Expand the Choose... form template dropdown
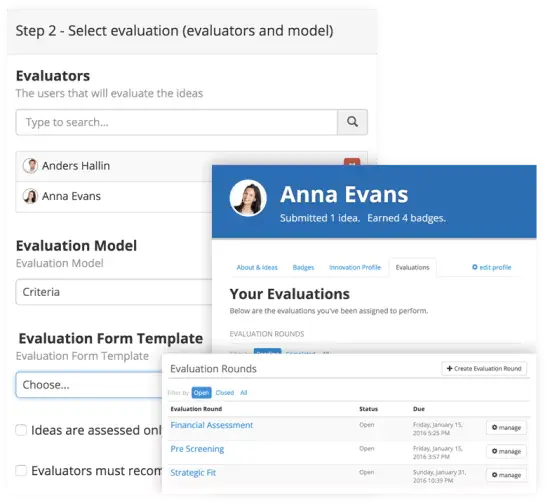Viewport: 547px width, 503px height. pos(89,385)
